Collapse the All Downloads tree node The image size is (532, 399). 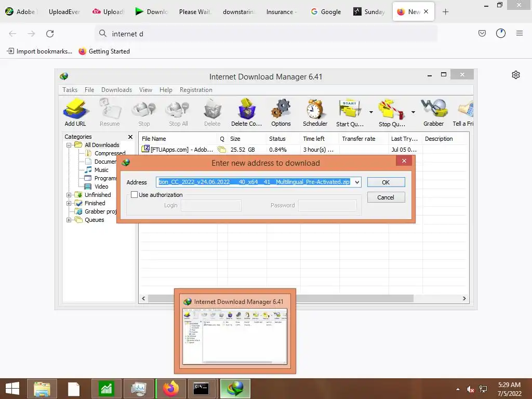(x=69, y=145)
